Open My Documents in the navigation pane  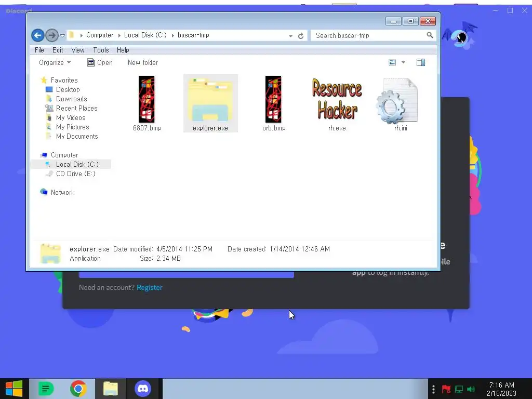click(x=77, y=136)
